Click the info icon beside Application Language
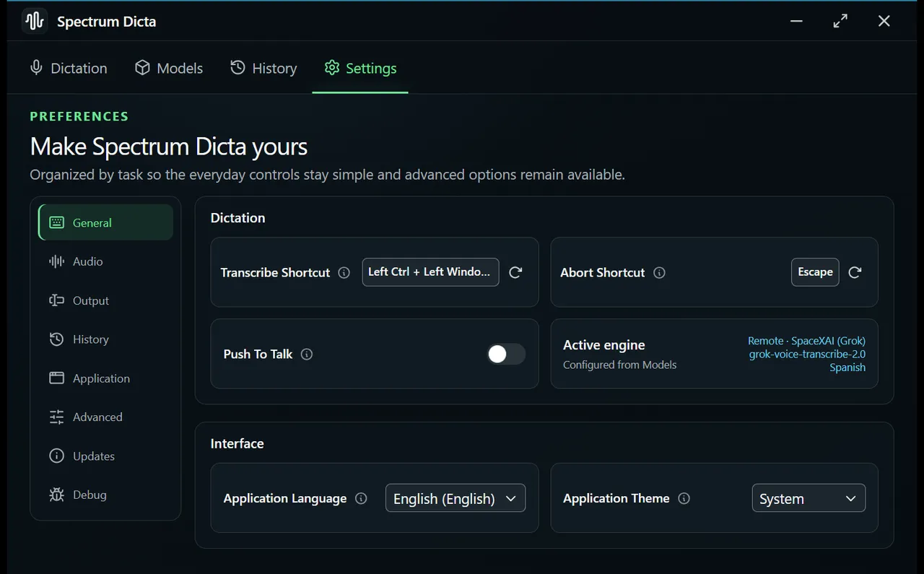Screen dimensions: 924x574 pyautogui.click(x=362, y=498)
